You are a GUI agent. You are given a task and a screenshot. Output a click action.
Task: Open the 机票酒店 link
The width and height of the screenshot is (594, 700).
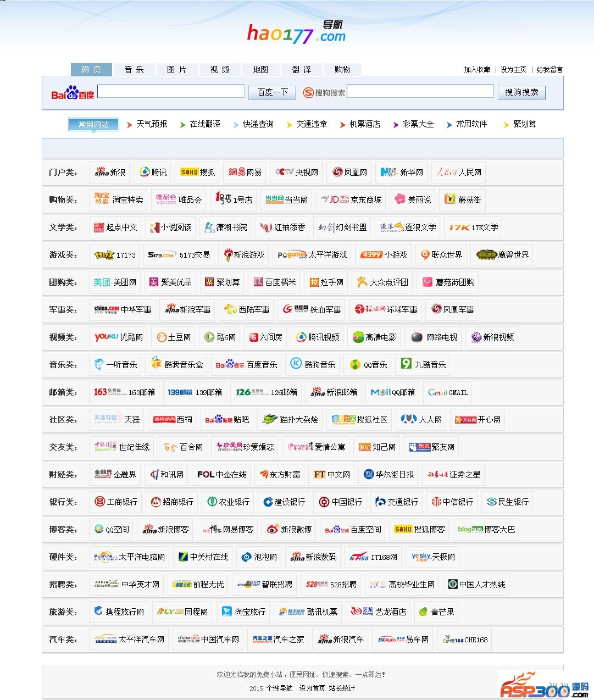pyautogui.click(x=365, y=124)
